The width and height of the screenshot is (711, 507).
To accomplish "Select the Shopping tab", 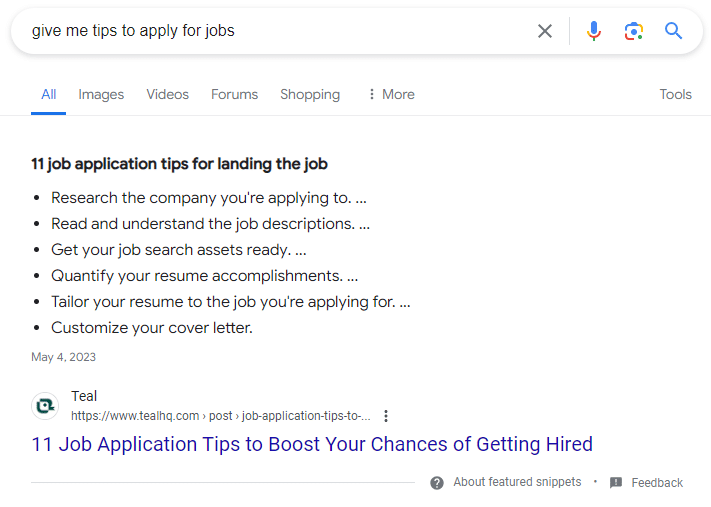I will (x=310, y=94).
